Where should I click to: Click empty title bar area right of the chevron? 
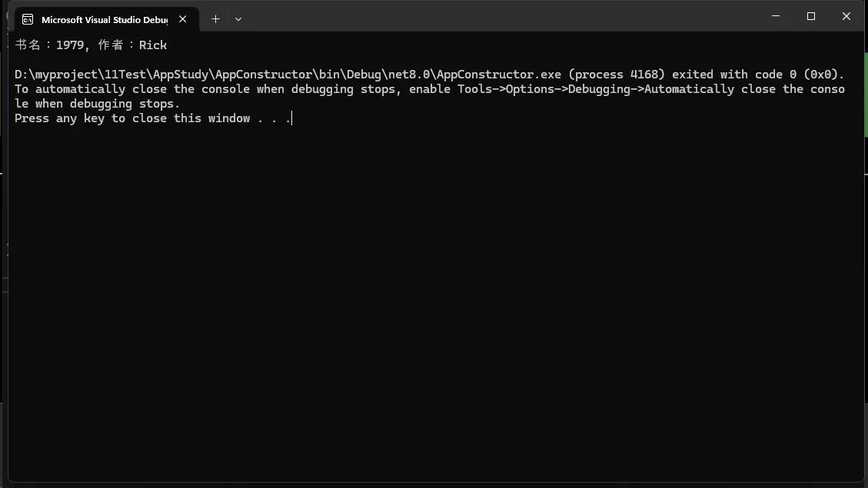[498, 16]
